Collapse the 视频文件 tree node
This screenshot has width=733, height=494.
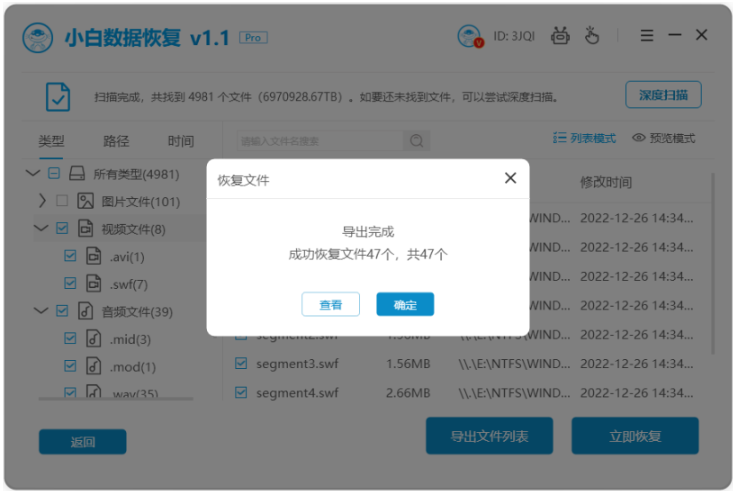tap(42, 229)
